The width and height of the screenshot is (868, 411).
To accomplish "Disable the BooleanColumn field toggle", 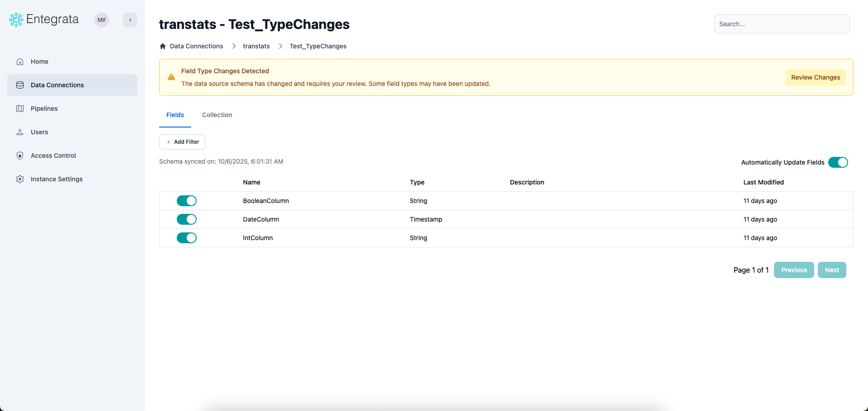I will coord(187,200).
